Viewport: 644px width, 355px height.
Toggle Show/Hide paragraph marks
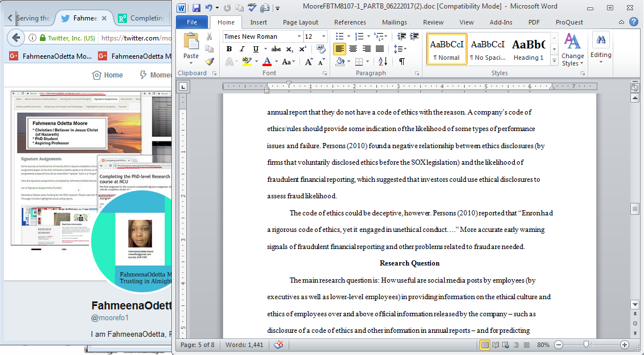tap(401, 62)
